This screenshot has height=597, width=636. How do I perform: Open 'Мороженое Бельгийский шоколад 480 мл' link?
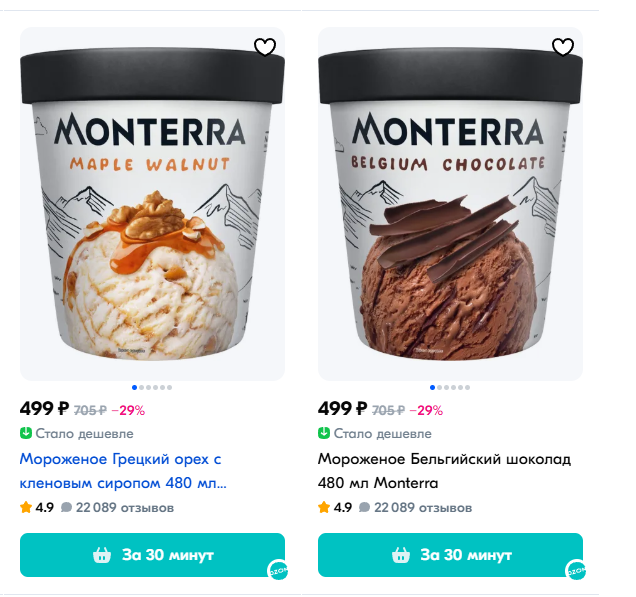pyautogui.click(x=444, y=471)
